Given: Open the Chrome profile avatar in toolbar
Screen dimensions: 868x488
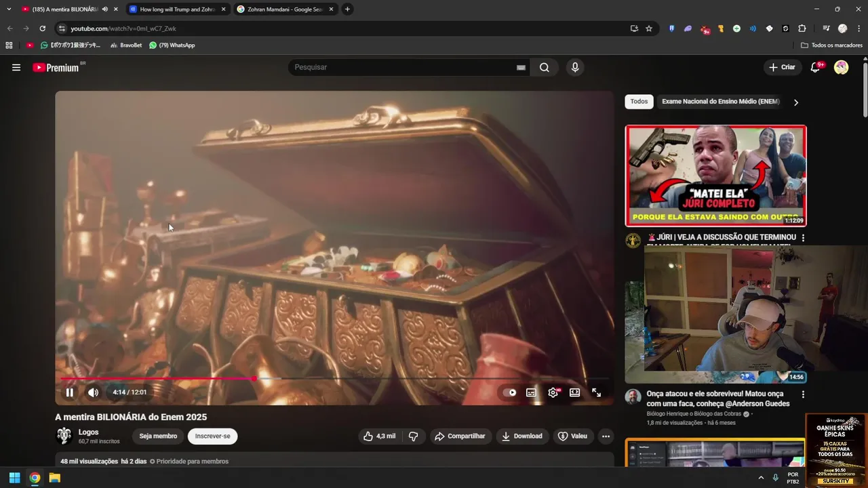Looking at the screenshot, I should pyautogui.click(x=842, y=28).
